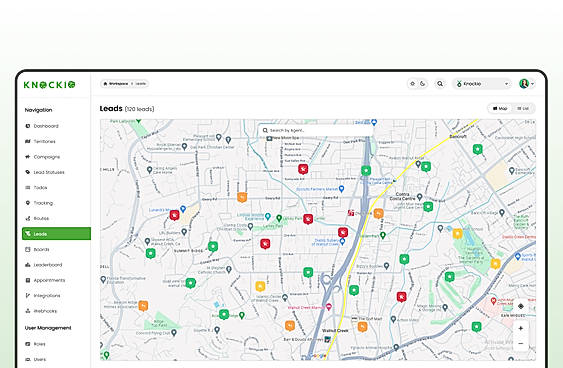The height and width of the screenshot is (368, 563).
Task: Zoom in the map with the plus button
Action: (521, 328)
